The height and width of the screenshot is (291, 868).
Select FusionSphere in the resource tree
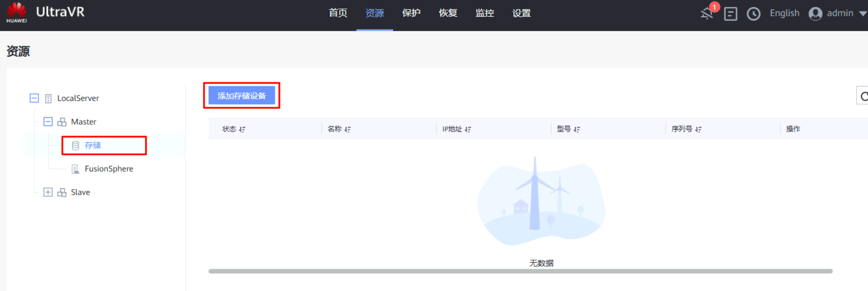click(108, 169)
